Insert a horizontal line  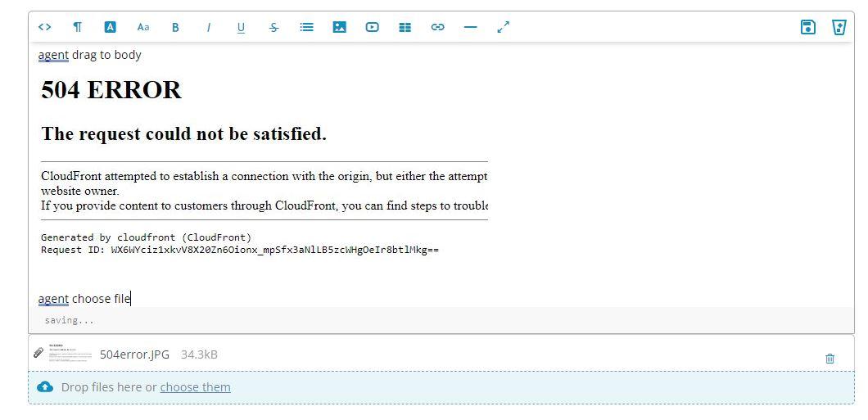coord(470,27)
